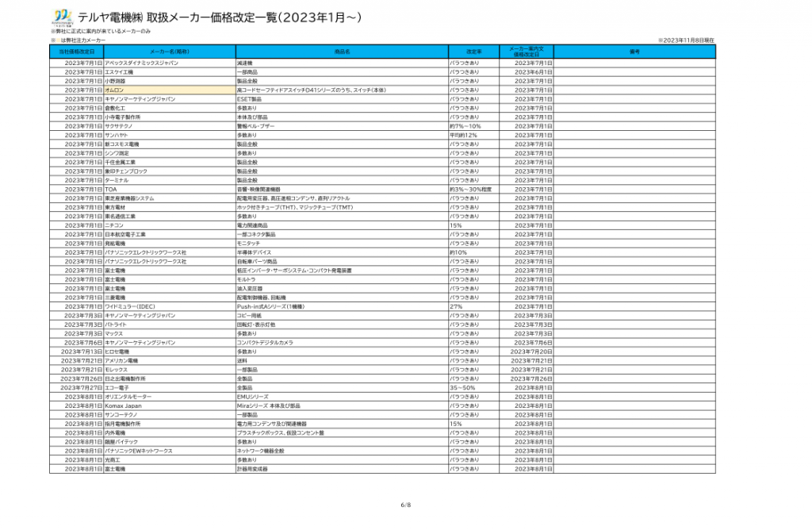Select the シンワ測定 maker cell
812x530 pixels.
click(170, 153)
